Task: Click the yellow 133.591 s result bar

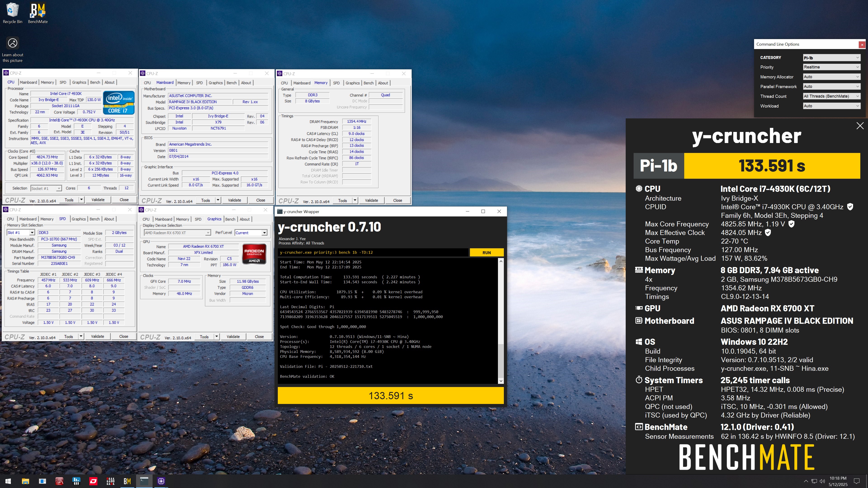Action: tap(391, 395)
